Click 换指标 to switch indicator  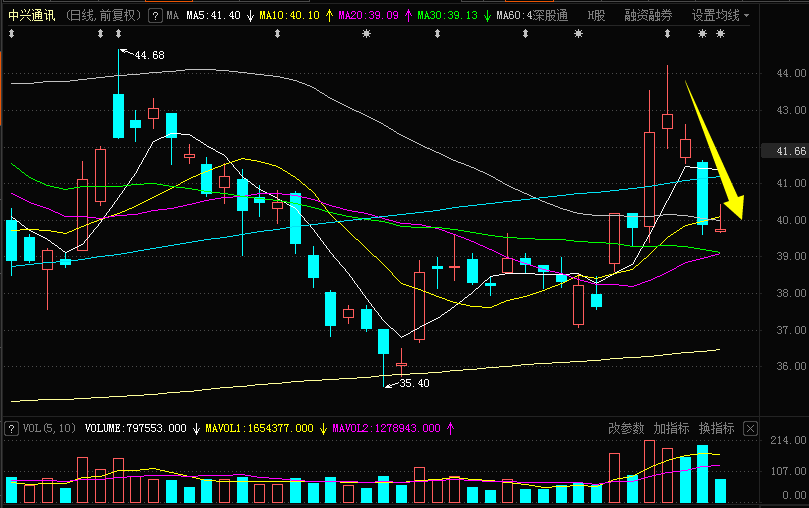pos(717,429)
